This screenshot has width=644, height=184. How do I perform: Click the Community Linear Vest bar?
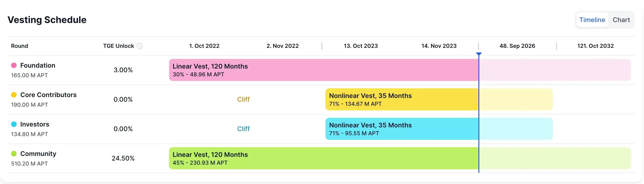coord(324,158)
